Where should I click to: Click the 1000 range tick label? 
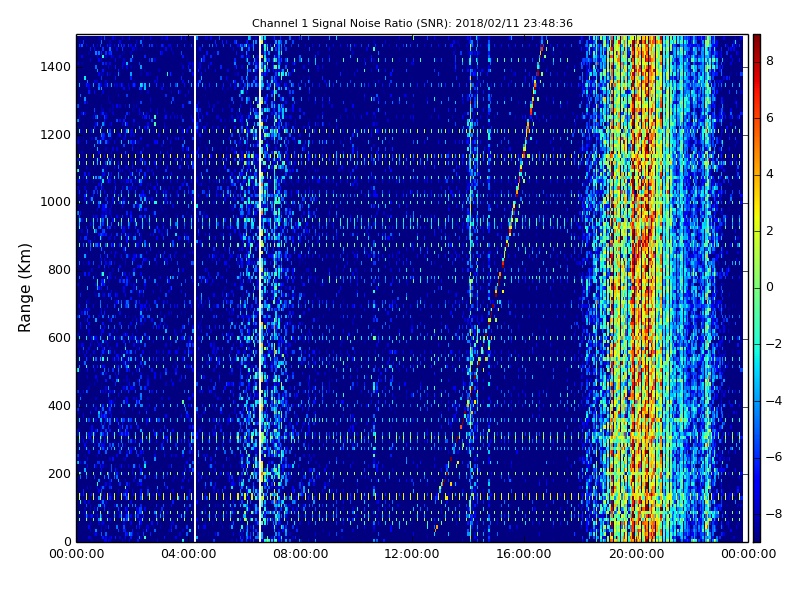[x=56, y=202]
